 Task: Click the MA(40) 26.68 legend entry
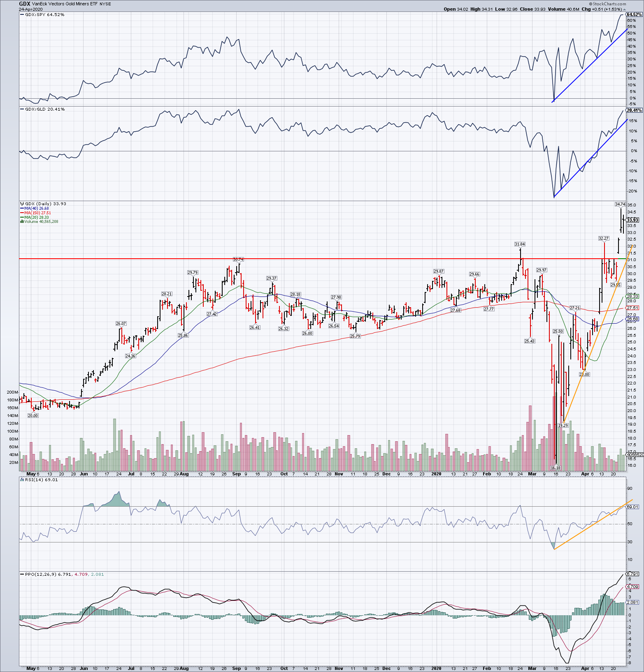pyautogui.click(x=37, y=209)
